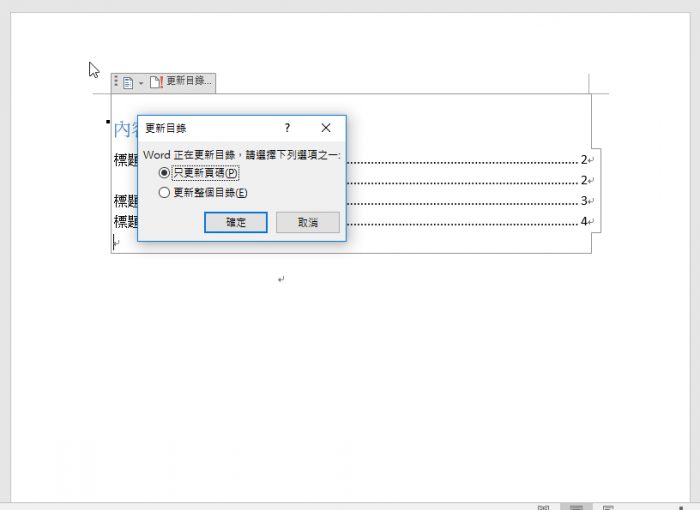This screenshot has height=510, width=700.
Task: Click the first table of contents entry's page number 2
Action: (583, 160)
